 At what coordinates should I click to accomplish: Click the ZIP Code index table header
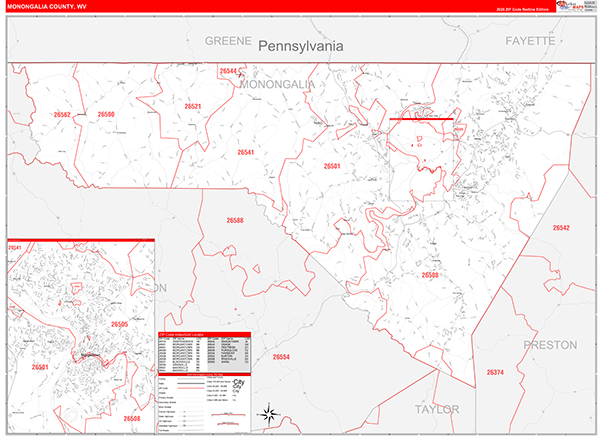pyautogui.click(x=204, y=335)
